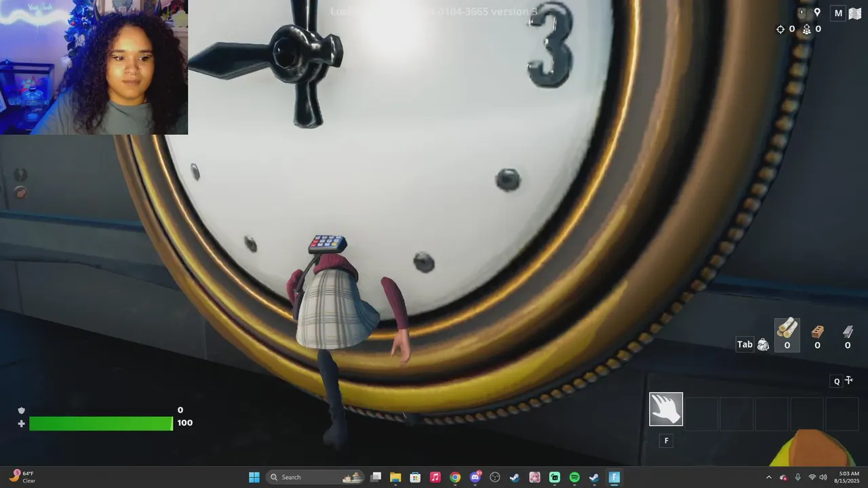Click the taskbar Search box
This screenshot has width=868, height=488.
click(316, 477)
